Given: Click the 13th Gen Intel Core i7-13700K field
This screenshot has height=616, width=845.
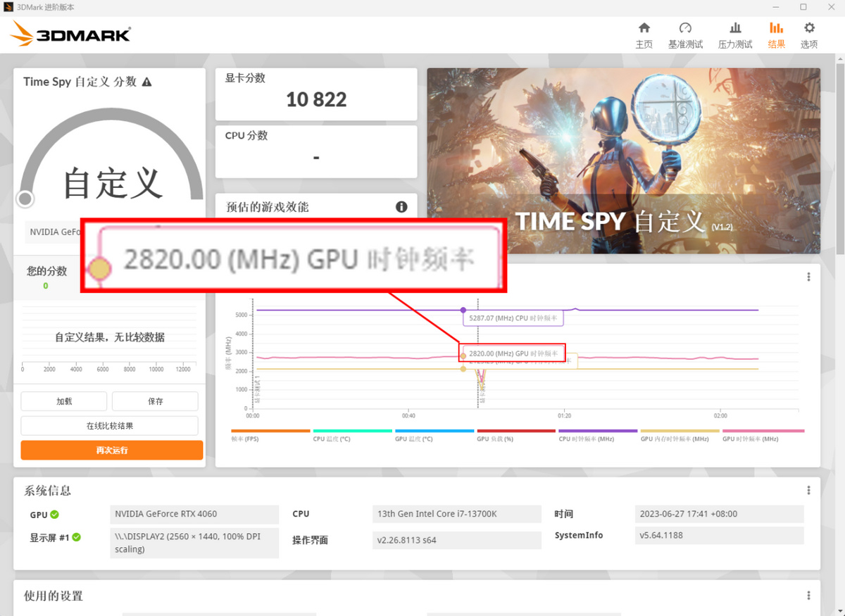Looking at the screenshot, I should pyautogui.click(x=458, y=514).
